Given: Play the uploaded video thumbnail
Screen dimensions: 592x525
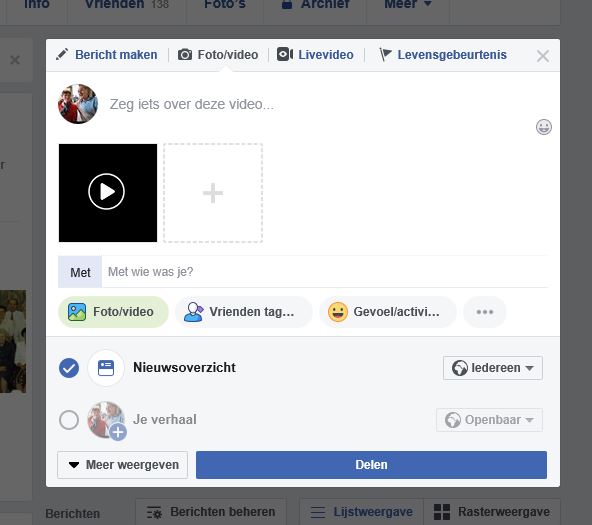Looking at the screenshot, I should point(108,193).
